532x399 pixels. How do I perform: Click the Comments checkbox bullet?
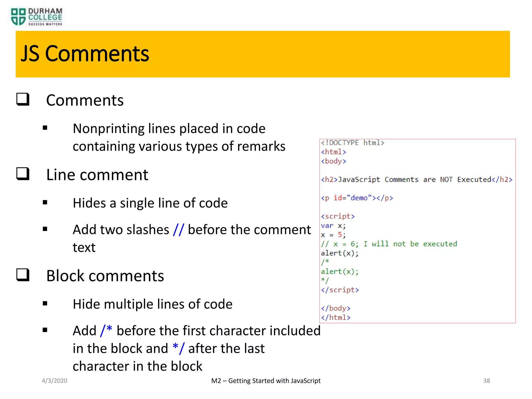click(x=23, y=99)
